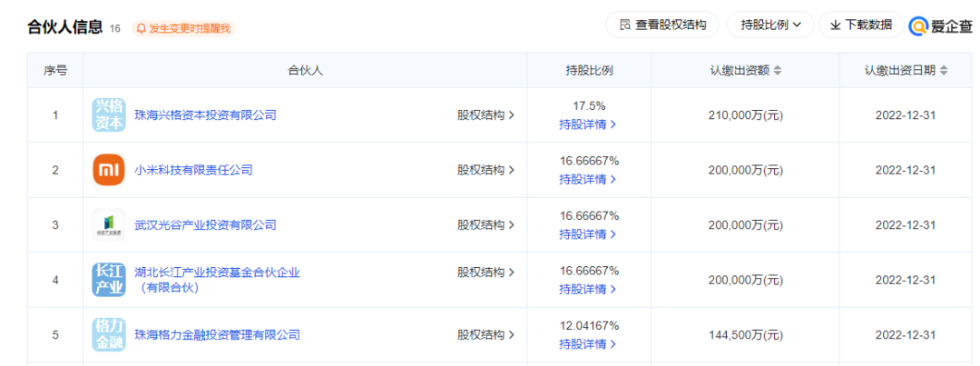Viewport: 980px width, 366px height.
Task: Sort by 认缴出资日期 column arrows
Action: coord(944,71)
